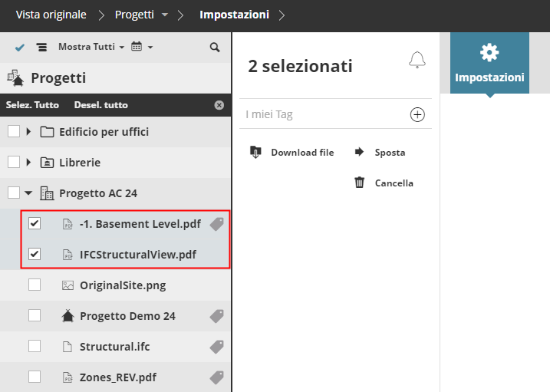This screenshot has height=392, width=550.
Task: Click tag icon beside Structural.ifc
Action: [217, 347]
